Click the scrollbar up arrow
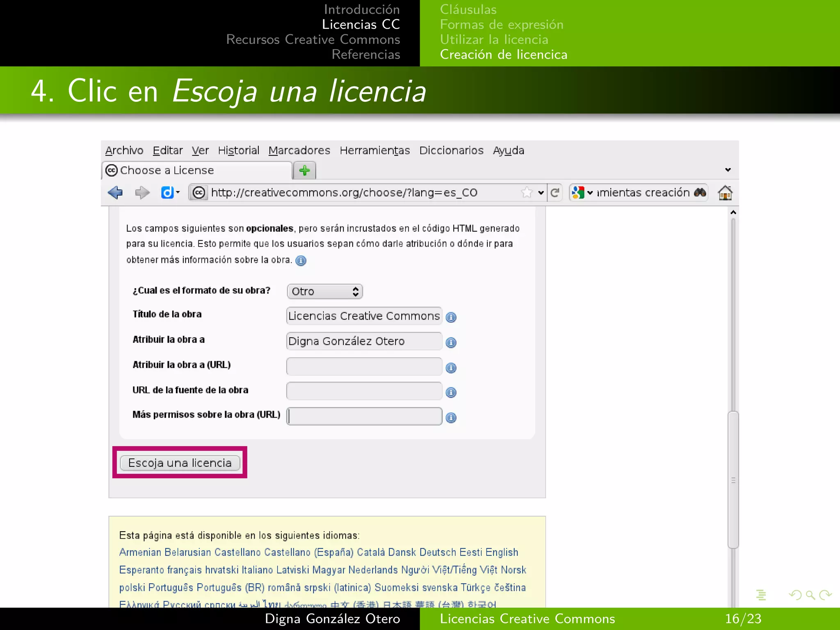The height and width of the screenshot is (630, 840). [733, 212]
